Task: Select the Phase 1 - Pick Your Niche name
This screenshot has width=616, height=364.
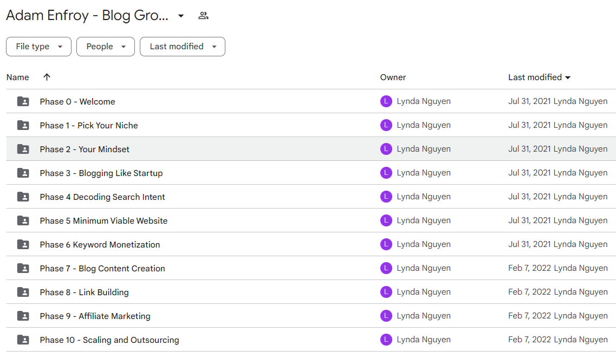Action: click(x=89, y=126)
